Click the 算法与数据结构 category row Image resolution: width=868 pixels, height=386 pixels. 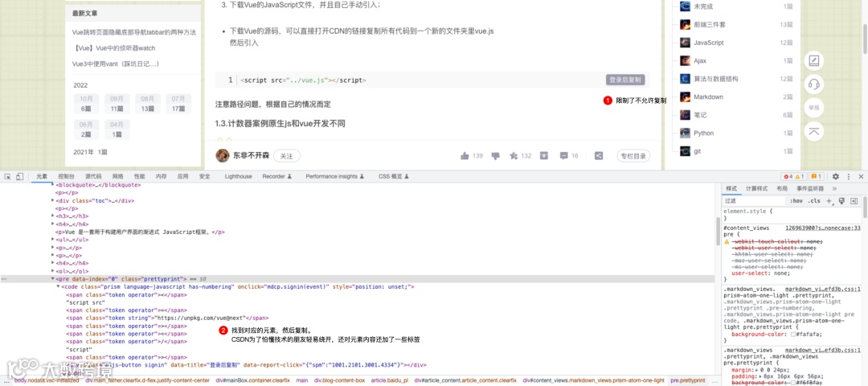735,79
